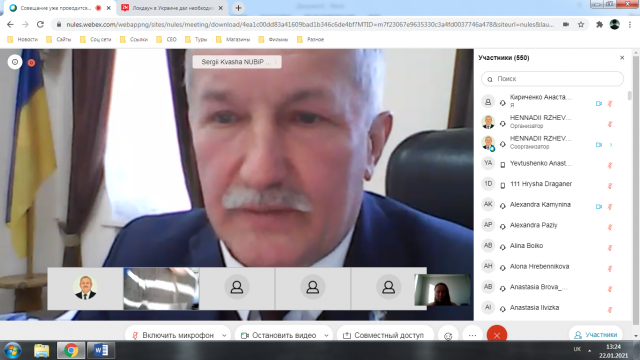640x360 pixels.
Task: Click the Chrome taskbar icon
Action: click(71, 351)
